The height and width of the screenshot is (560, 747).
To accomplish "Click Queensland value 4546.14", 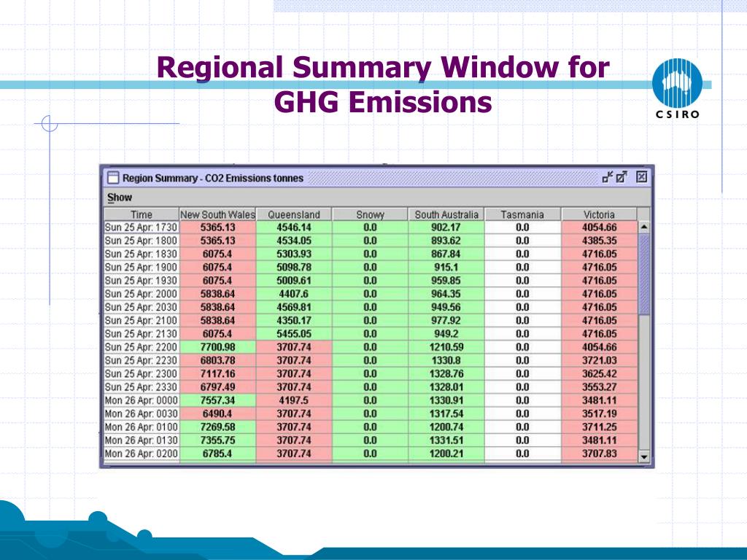I will click(294, 227).
